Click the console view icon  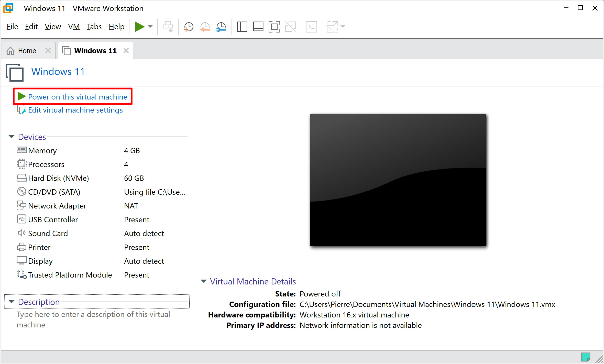click(x=311, y=27)
